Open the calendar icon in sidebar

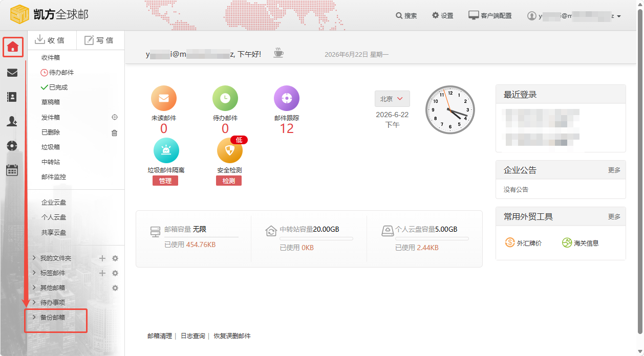pyautogui.click(x=12, y=170)
